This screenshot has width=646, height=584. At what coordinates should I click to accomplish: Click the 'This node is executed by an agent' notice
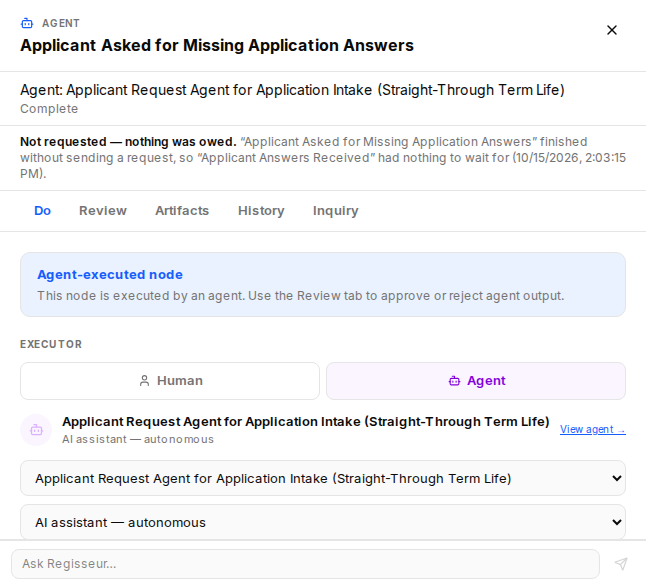(301, 296)
